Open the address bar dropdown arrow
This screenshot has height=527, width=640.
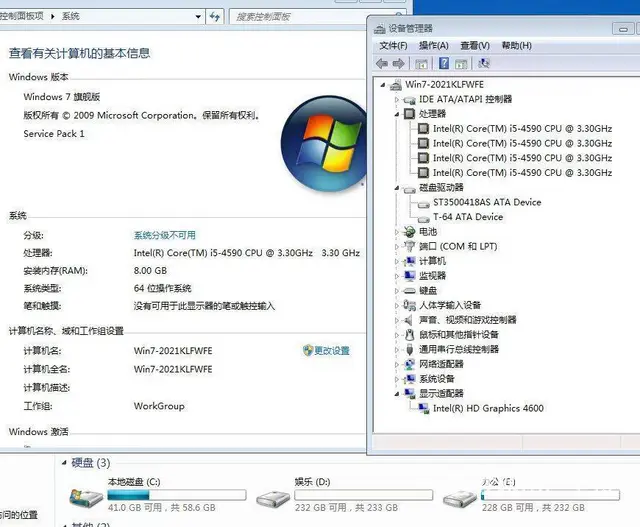pyautogui.click(x=198, y=17)
